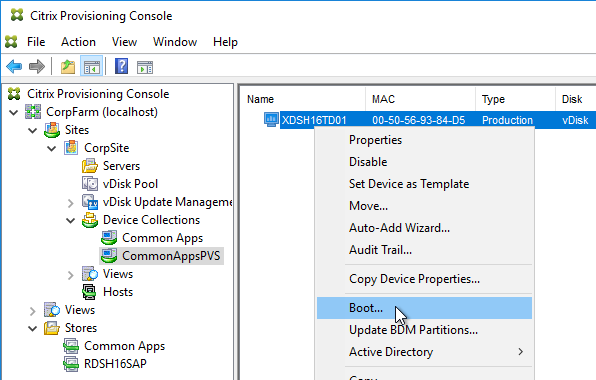Toggle the Show/Hide Console Tree icon
Image resolution: width=596 pixels, height=380 pixels.
[92, 67]
